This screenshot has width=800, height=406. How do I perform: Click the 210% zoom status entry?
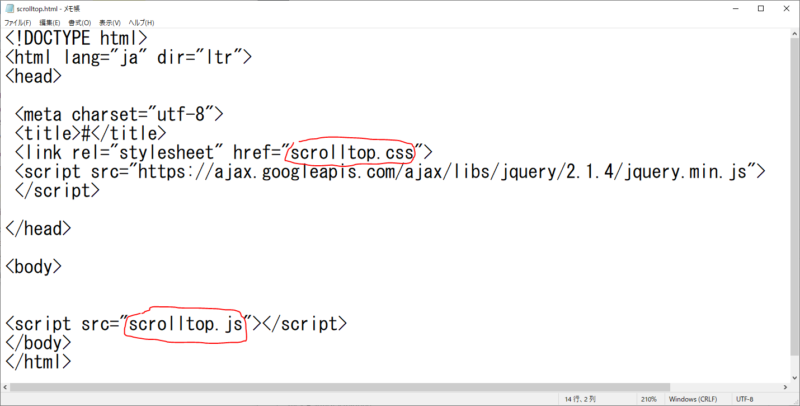(648, 399)
